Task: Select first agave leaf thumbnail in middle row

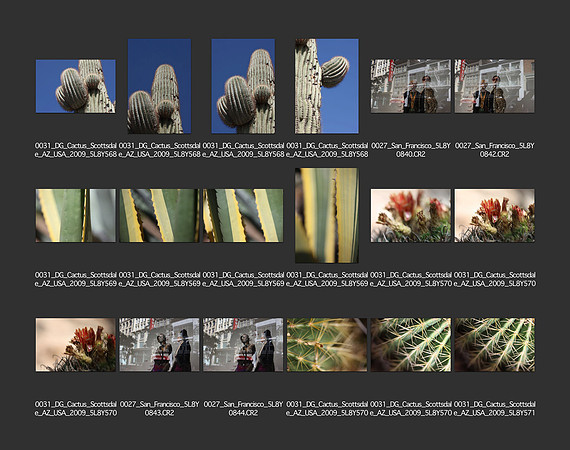Action: [x=76, y=216]
